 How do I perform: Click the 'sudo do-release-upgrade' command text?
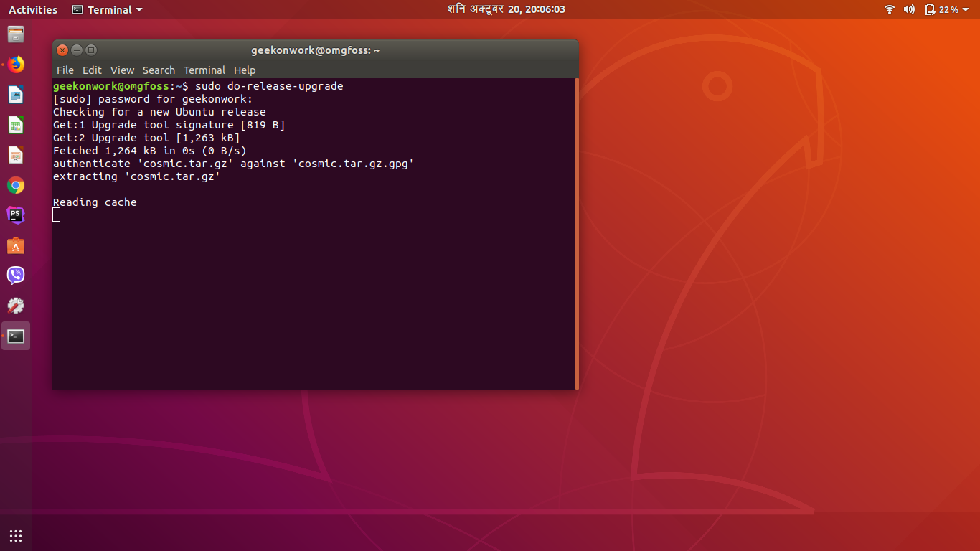click(269, 86)
